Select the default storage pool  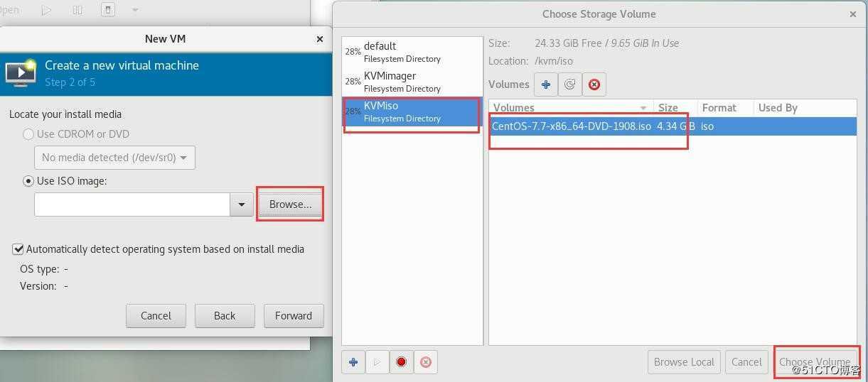412,52
